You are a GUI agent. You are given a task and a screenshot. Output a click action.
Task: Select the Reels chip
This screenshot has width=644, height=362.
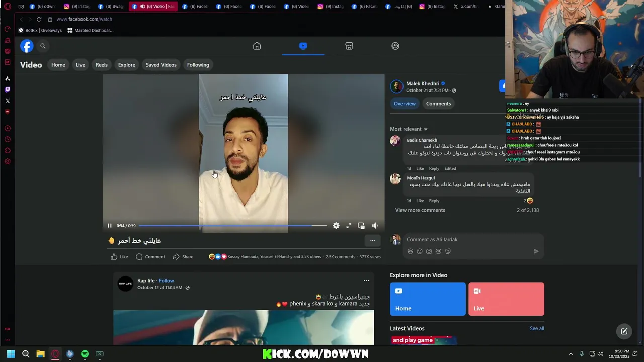click(102, 65)
